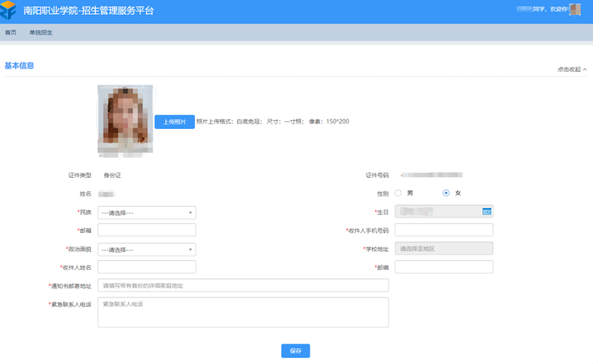Click the 紧急联系人电话 text area
The height and width of the screenshot is (364, 593).
(243, 312)
